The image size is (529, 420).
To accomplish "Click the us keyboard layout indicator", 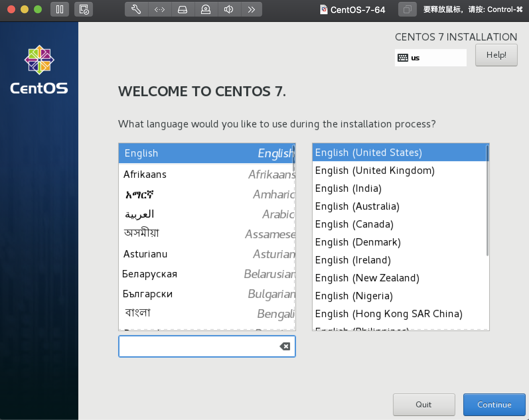I will click(430, 58).
